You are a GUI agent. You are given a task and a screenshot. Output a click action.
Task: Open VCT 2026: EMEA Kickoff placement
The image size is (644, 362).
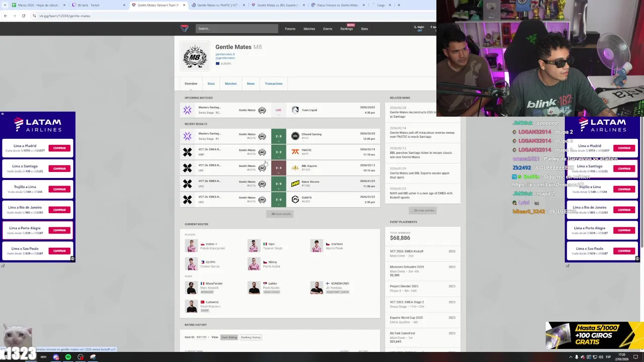pos(423,253)
